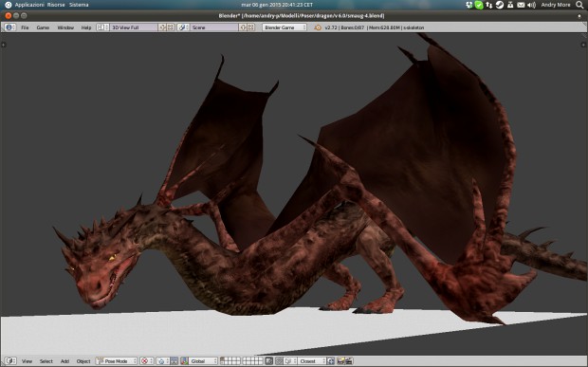
Task: Open the Pose Mode interaction mode dropdown
Action: coord(117,361)
